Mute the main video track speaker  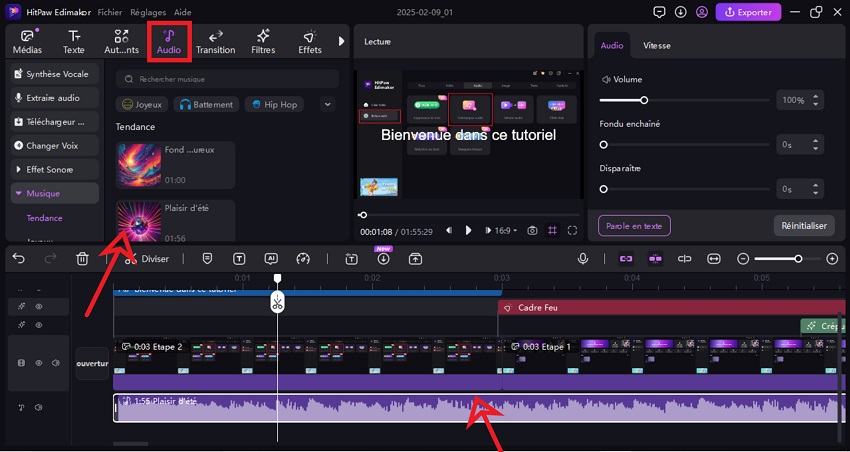pos(56,363)
